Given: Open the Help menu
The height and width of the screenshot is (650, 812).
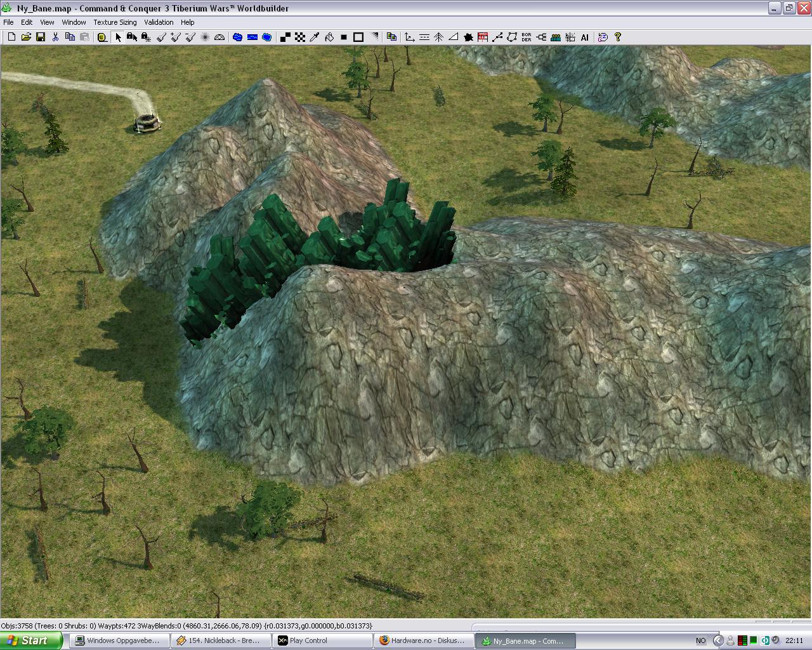Looking at the screenshot, I should pyautogui.click(x=187, y=22).
